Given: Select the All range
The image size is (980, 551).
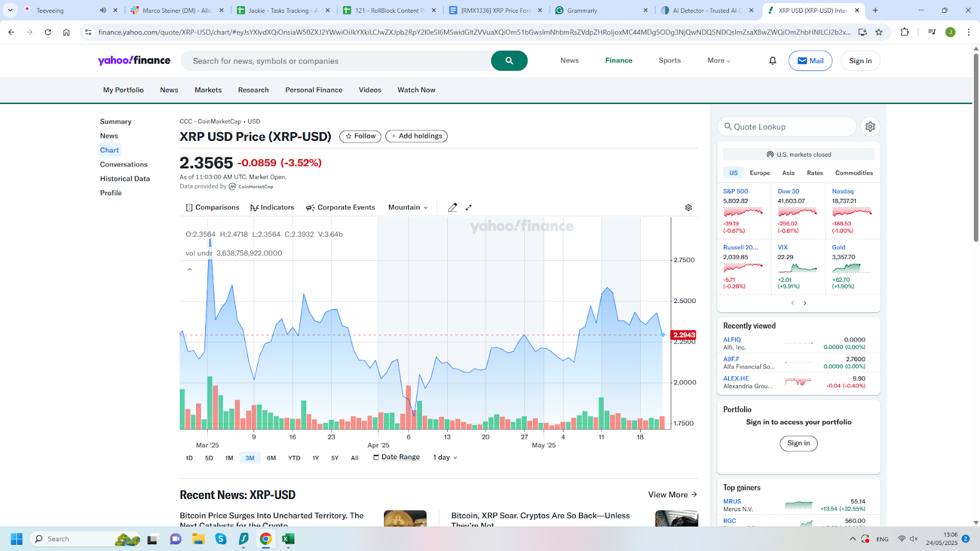Looking at the screenshot, I should click(x=355, y=458).
